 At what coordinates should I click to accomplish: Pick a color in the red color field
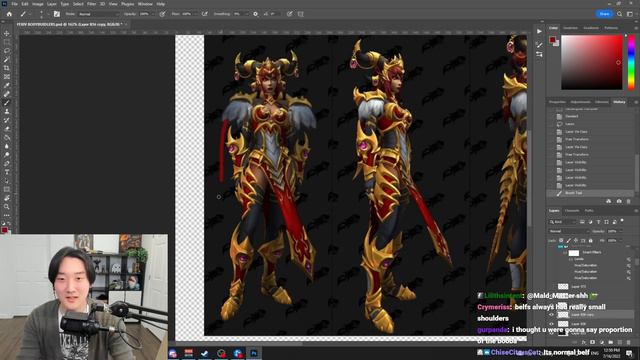point(591,62)
